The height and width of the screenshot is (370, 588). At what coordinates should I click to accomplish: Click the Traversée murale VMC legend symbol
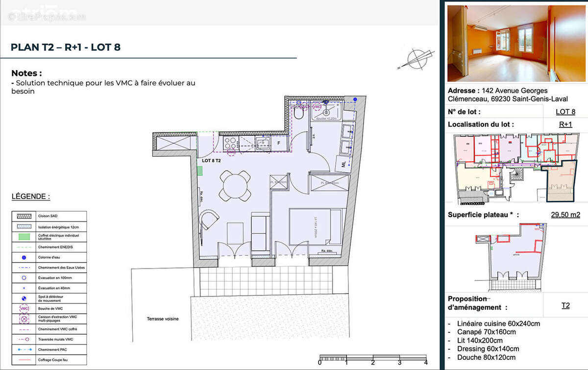pyautogui.click(x=24, y=339)
